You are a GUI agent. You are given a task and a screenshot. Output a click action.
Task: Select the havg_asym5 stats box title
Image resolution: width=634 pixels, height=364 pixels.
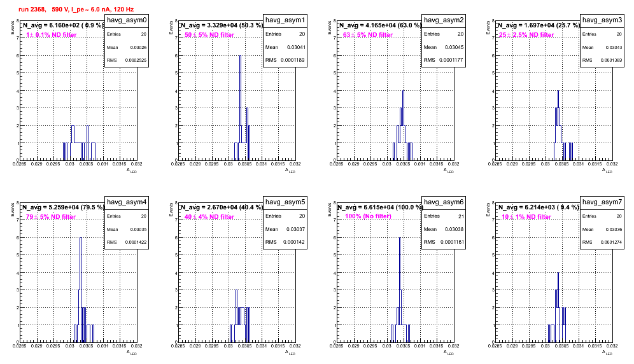tap(285, 202)
